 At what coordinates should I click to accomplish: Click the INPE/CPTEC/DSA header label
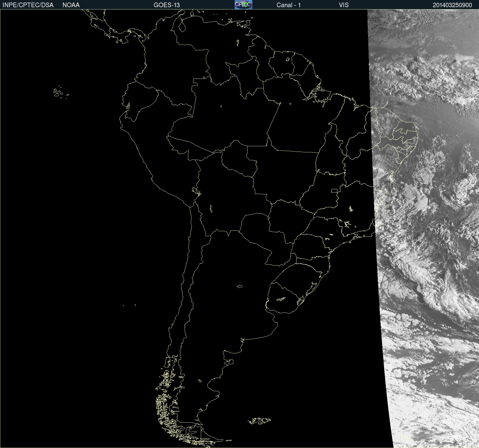[x=28, y=5]
